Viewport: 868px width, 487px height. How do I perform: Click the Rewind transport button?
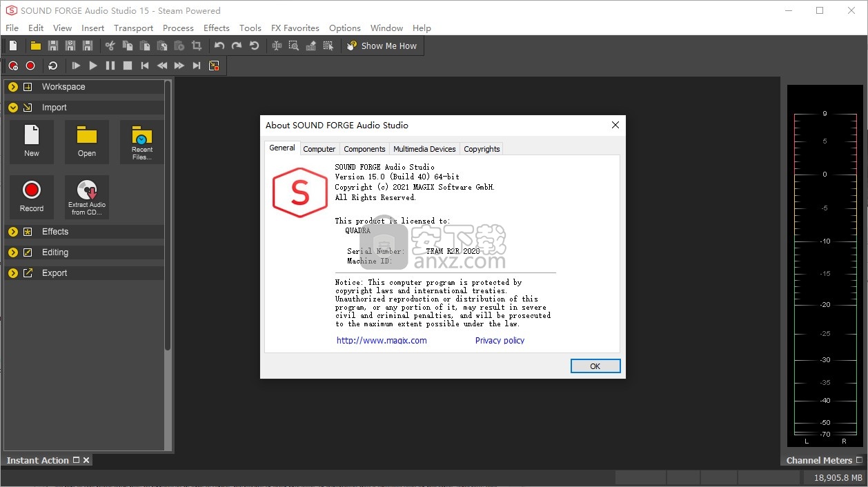(x=162, y=66)
